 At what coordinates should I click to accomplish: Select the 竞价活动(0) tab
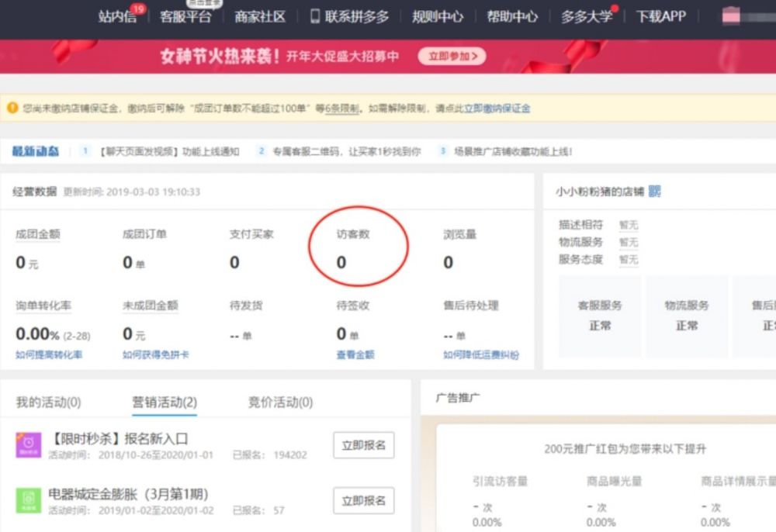coord(280,402)
